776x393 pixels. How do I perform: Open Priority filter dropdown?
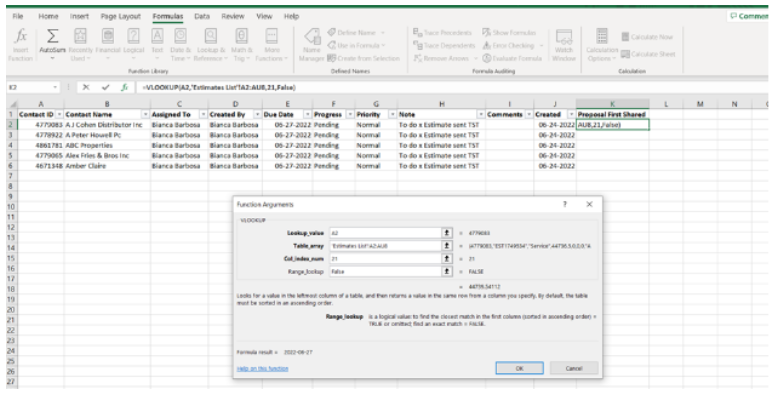392,114
